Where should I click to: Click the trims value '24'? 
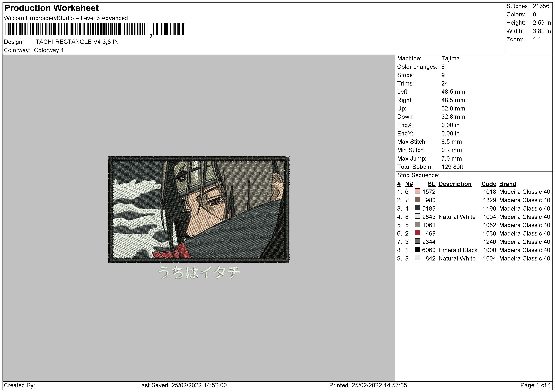coord(445,84)
